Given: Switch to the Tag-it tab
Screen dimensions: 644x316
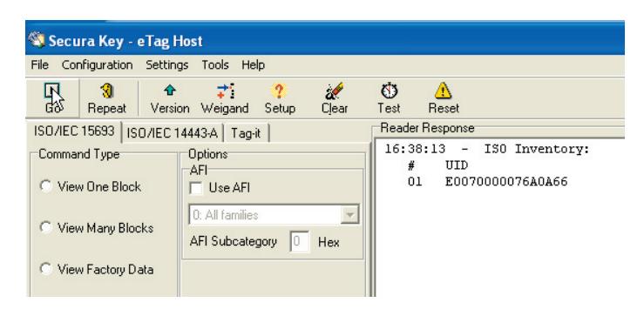Looking at the screenshot, I should coord(246,133).
